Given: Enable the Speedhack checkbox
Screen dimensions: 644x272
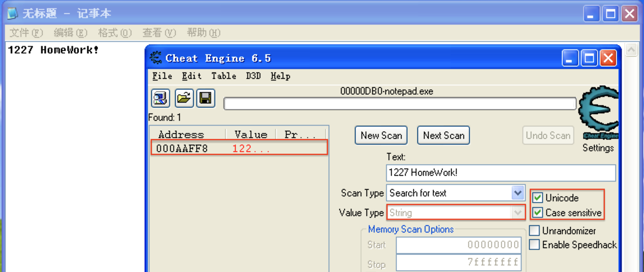Looking at the screenshot, I should click(x=534, y=245).
